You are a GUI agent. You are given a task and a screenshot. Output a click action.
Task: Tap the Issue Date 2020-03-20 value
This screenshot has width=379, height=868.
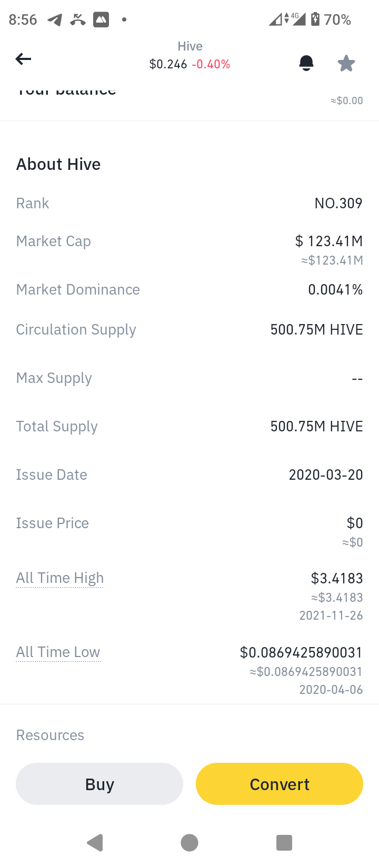point(326,475)
